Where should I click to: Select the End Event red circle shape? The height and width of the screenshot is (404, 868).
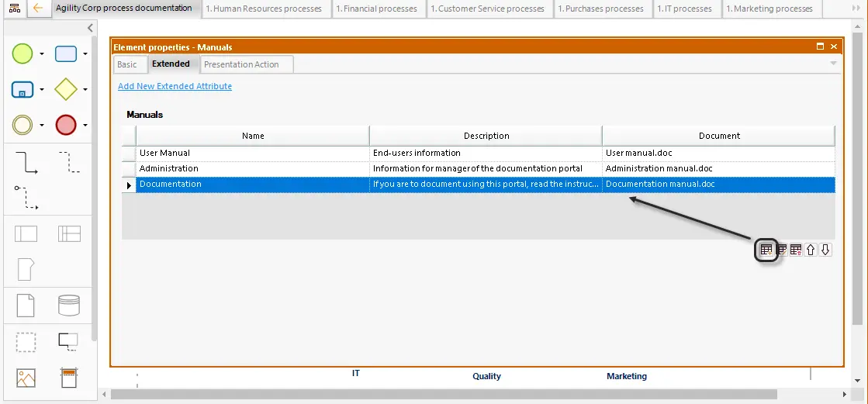click(x=66, y=125)
